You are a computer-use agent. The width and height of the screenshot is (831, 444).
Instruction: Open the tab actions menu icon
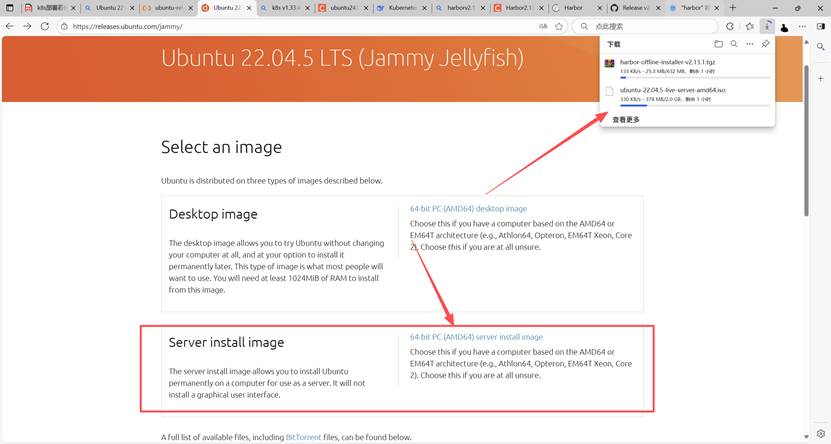10,8
